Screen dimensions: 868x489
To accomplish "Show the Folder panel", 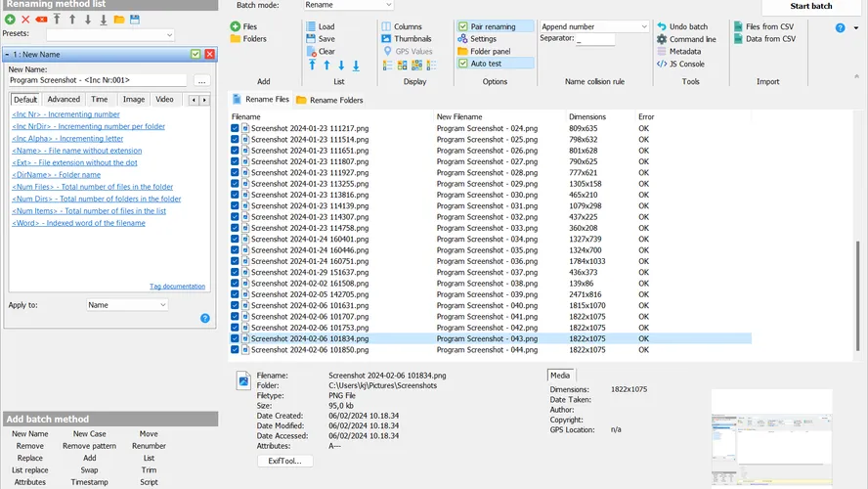I will coord(484,51).
